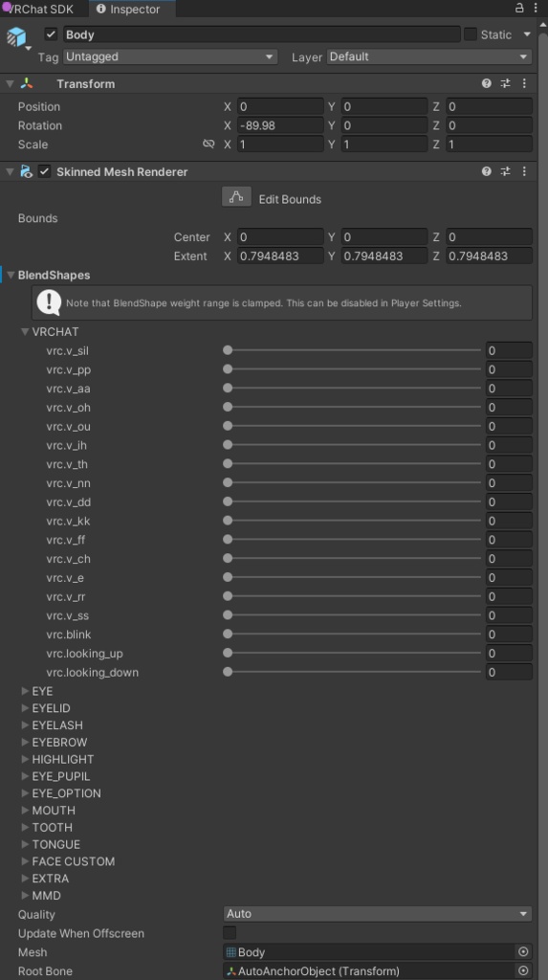Viewport: 548px width, 980px height.
Task: Expand the MMD blendshape group
Action: tap(25, 896)
